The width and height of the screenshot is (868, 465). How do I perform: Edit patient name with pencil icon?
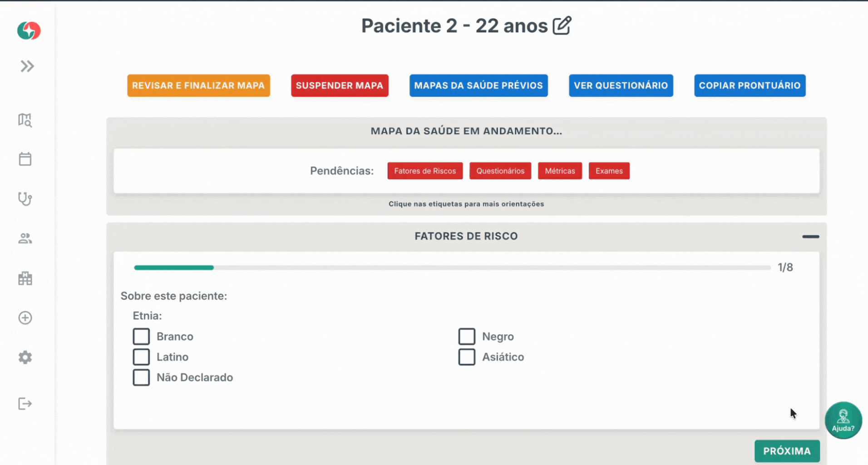(x=562, y=26)
